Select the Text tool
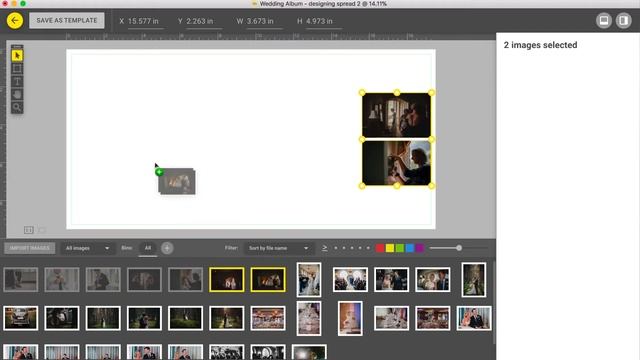This screenshot has height=360, width=640. pyautogui.click(x=17, y=81)
